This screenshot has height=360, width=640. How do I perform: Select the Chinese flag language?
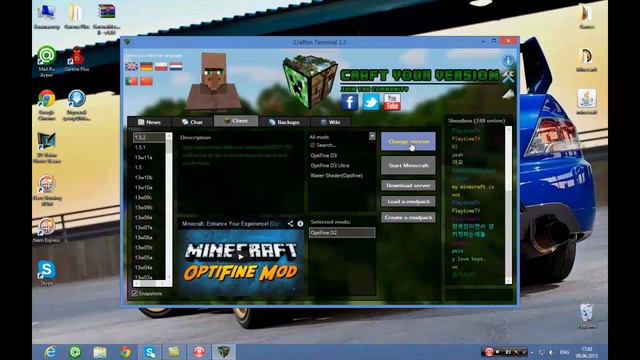(x=146, y=81)
